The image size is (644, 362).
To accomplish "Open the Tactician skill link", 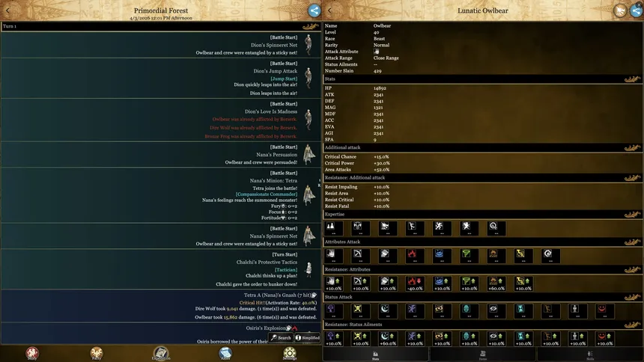I will [x=285, y=270].
